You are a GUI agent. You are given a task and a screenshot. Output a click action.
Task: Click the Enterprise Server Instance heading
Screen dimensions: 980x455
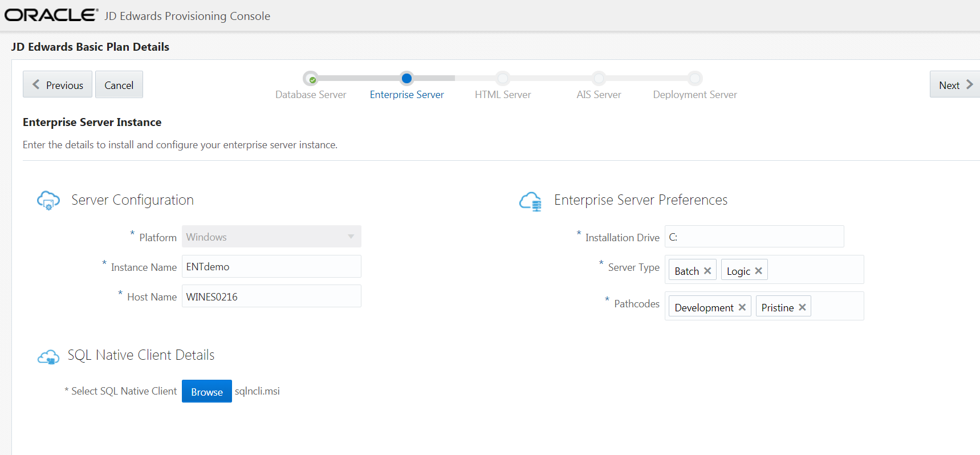point(92,122)
